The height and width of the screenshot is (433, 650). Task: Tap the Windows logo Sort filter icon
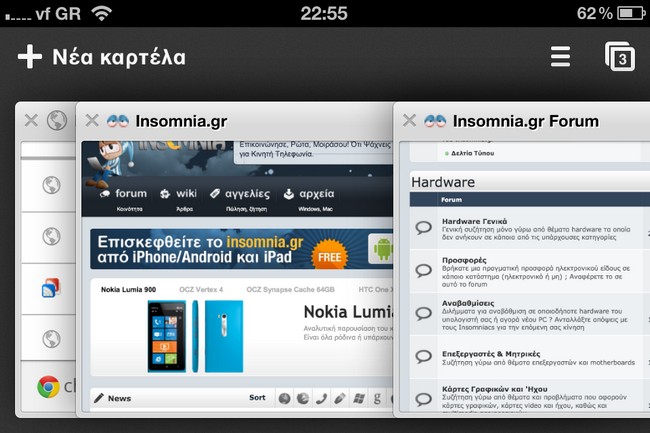tap(359, 399)
